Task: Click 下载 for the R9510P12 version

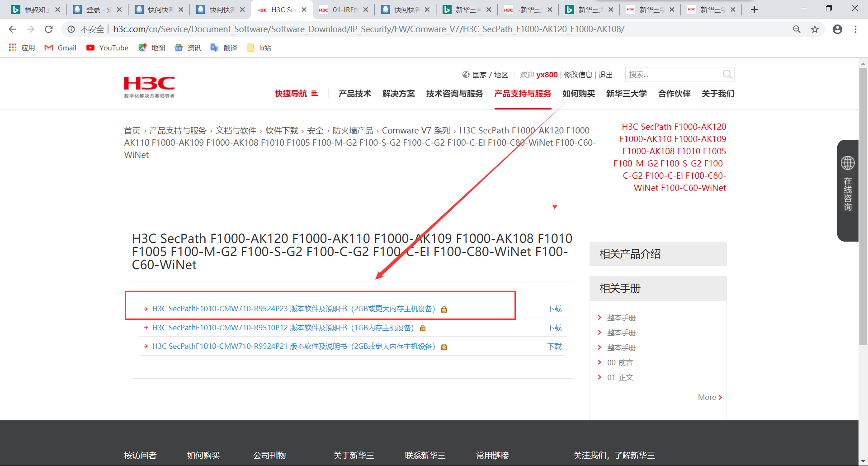Action: (x=555, y=328)
